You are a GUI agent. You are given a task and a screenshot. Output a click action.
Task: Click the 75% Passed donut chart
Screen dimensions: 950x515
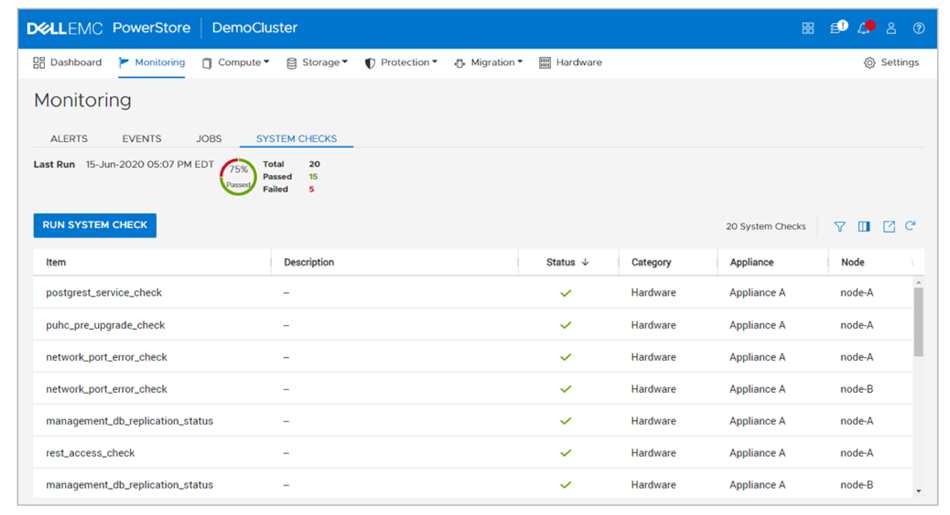238,177
